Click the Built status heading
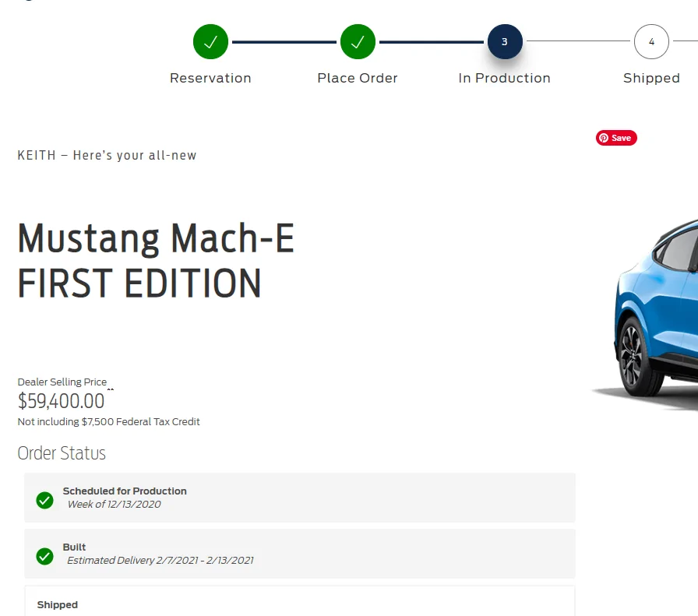The height and width of the screenshot is (616, 698). [x=74, y=547]
